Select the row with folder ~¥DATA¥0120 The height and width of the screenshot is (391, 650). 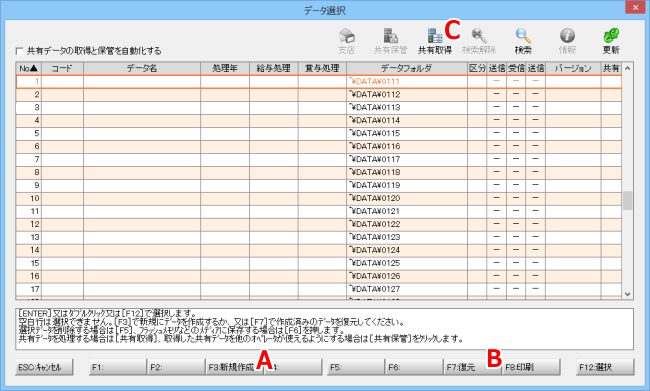click(x=319, y=198)
